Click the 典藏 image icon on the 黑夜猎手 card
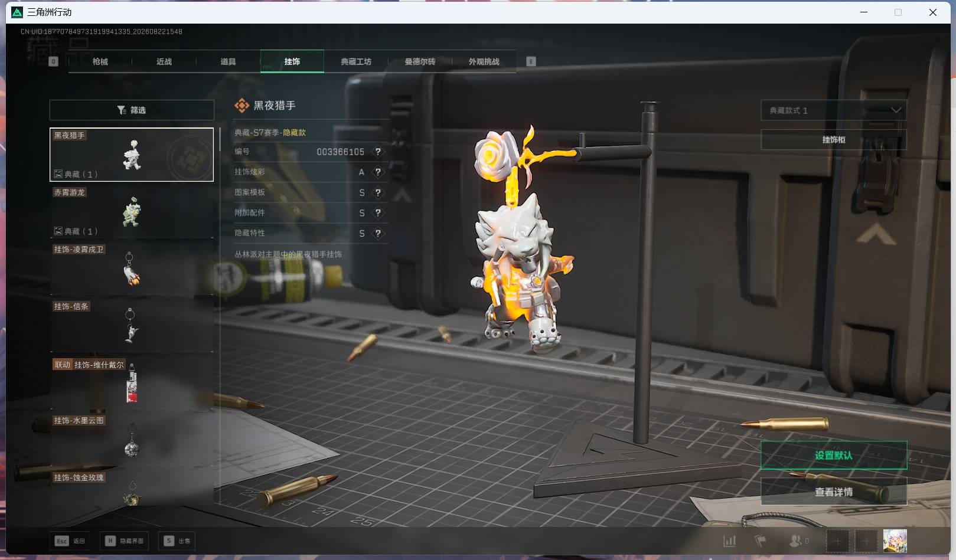The width and height of the screenshot is (956, 560). click(58, 174)
